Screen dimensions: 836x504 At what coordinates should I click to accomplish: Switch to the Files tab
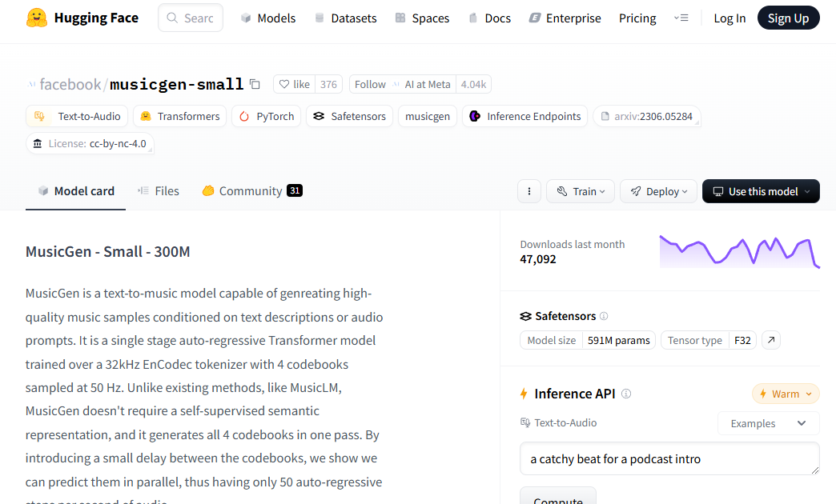[x=159, y=191]
